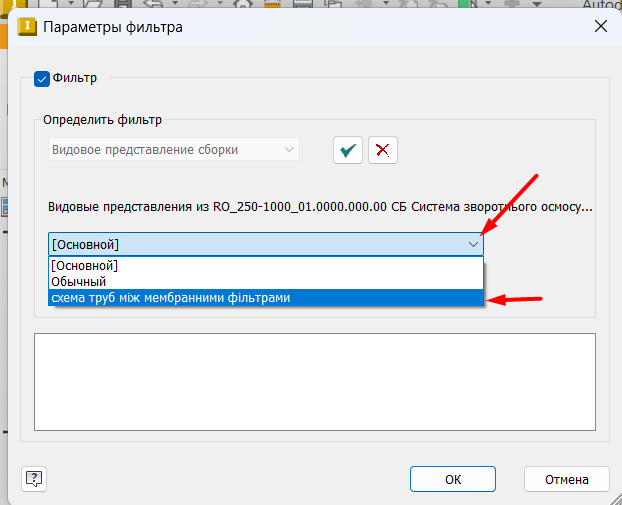Cancel the dialog with Отмена
Viewport: 622px width, 505px height.
[566, 479]
